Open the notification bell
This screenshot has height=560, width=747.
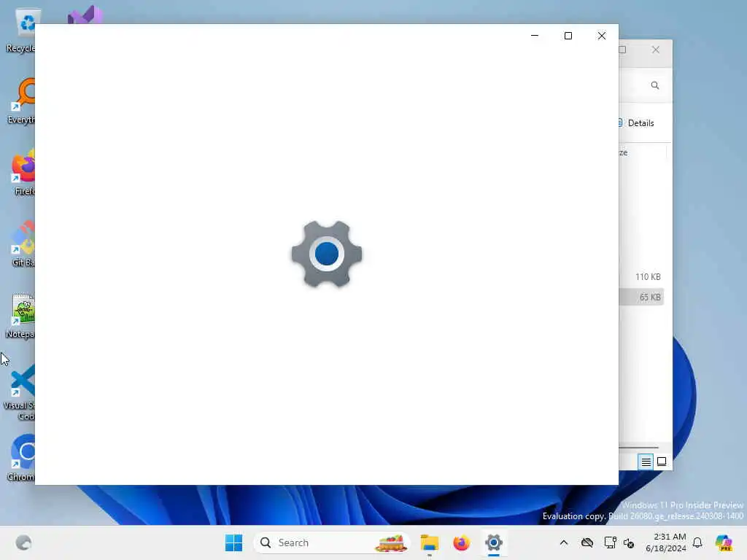697,542
